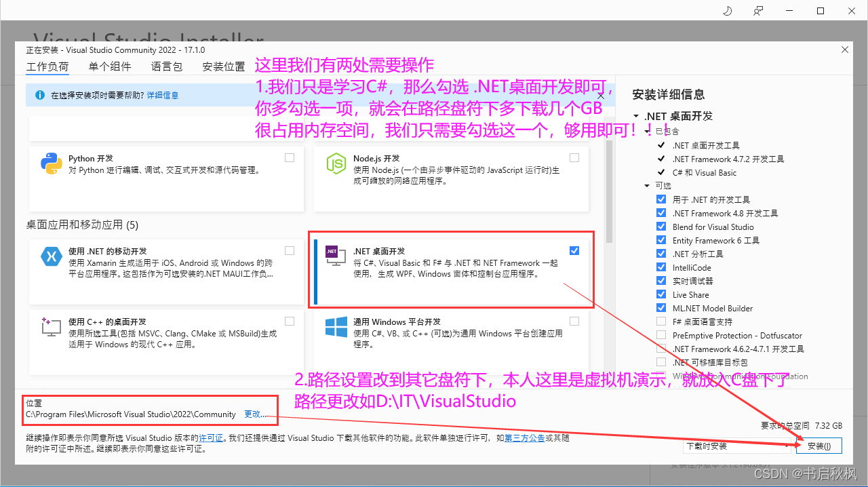Viewport: 868px width, 487px height.
Task: Collapse the 已包含 included components list
Action: point(648,131)
